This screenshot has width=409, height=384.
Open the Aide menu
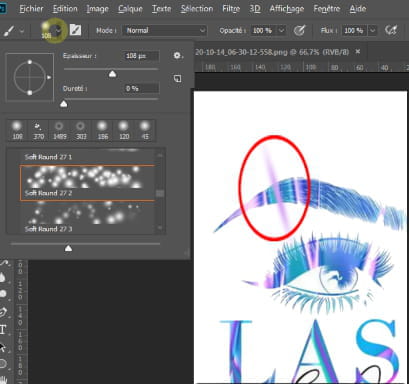357,9
